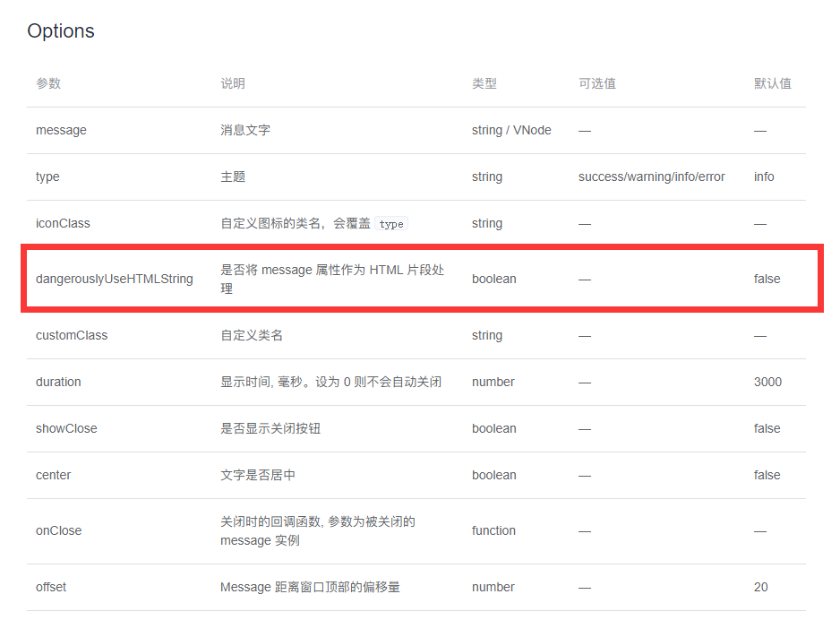Select the type code tag in iconClass row
840x620 pixels.
click(391, 224)
